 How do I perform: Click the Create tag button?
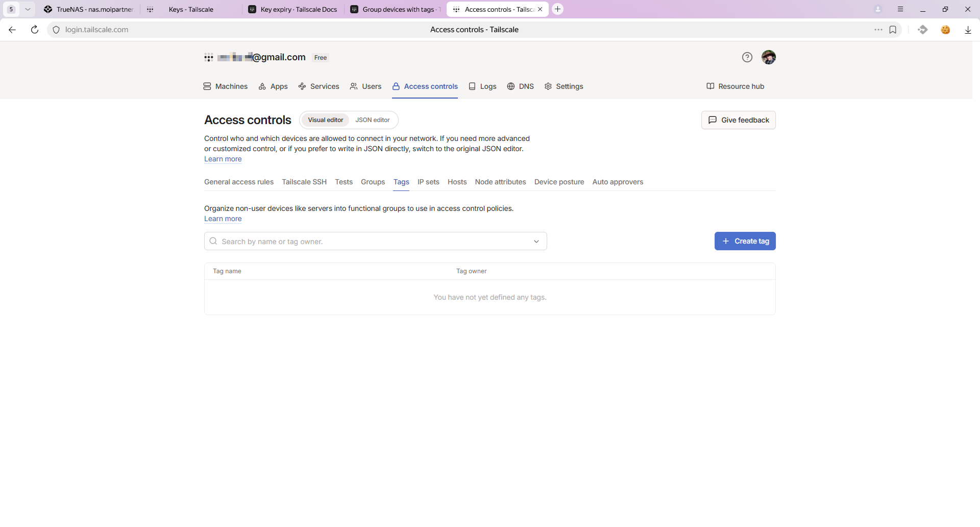(x=745, y=241)
